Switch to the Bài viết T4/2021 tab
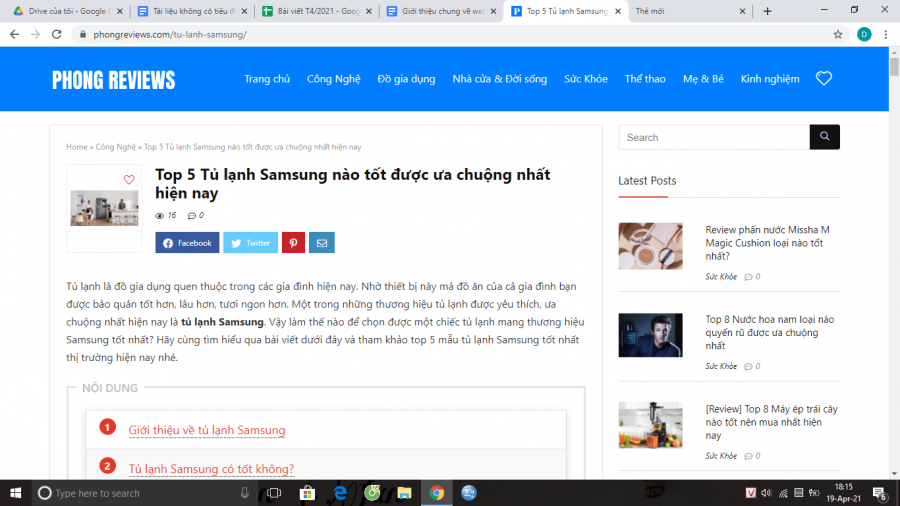 tap(317, 11)
